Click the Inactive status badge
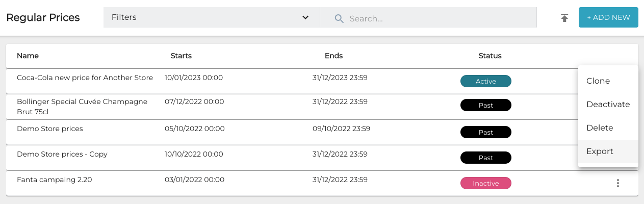This screenshot has height=204, width=644. click(485, 183)
